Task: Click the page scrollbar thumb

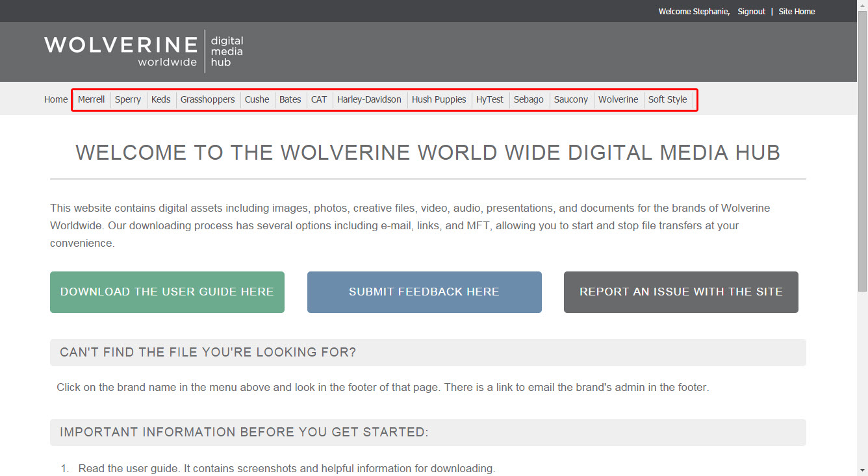Action: [x=862, y=151]
